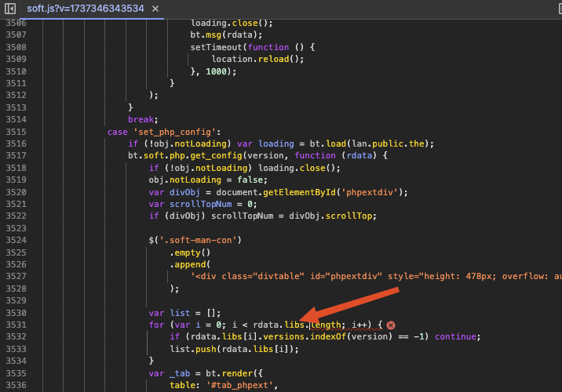Click the divtable HTML string on line 3527
The width and height of the screenshot is (562, 392).
(x=376, y=277)
